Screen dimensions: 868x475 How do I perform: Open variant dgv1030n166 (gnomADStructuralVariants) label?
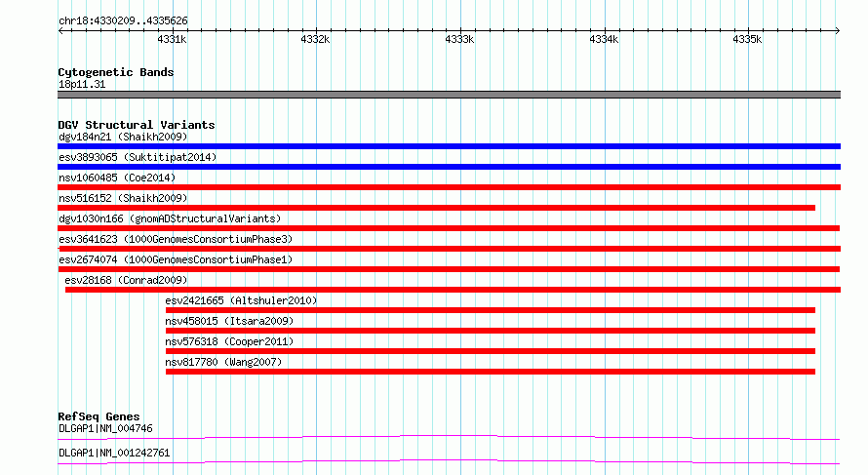click(170, 218)
